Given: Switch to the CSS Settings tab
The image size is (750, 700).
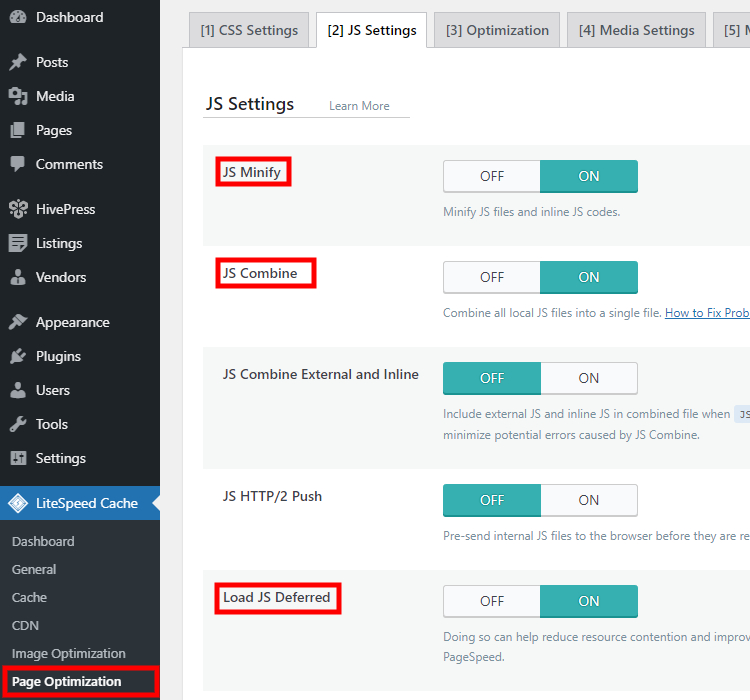Looking at the screenshot, I should tap(249, 30).
